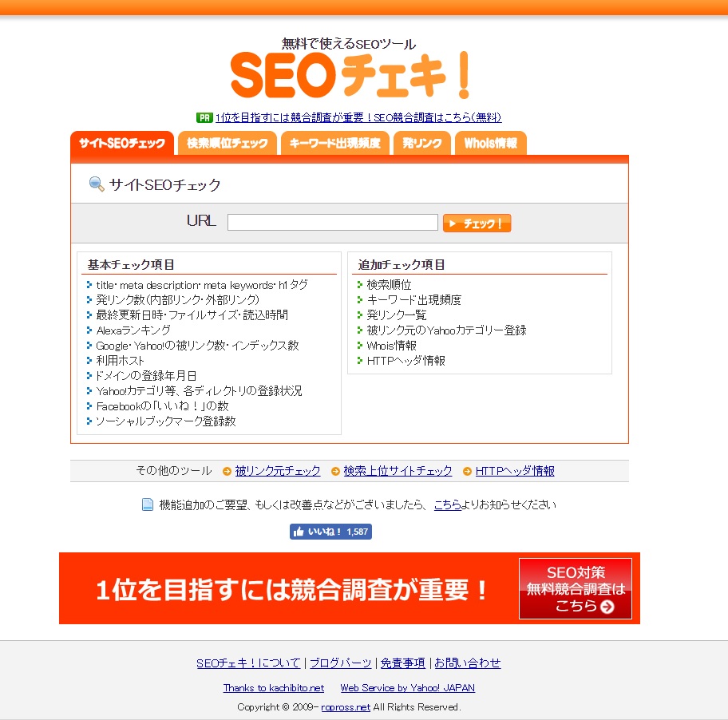Click the arrow icon before 検索上位サイトチェック

[x=335, y=471]
